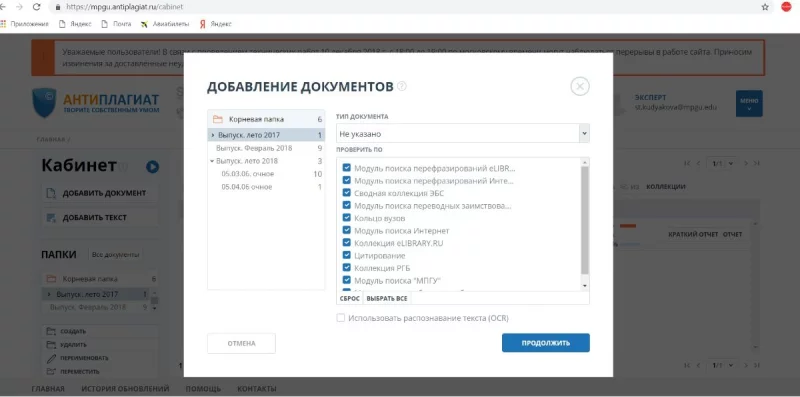The height and width of the screenshot is (397, 800).
Task: Open browser Apps grid shortcut
Action: 3,23
